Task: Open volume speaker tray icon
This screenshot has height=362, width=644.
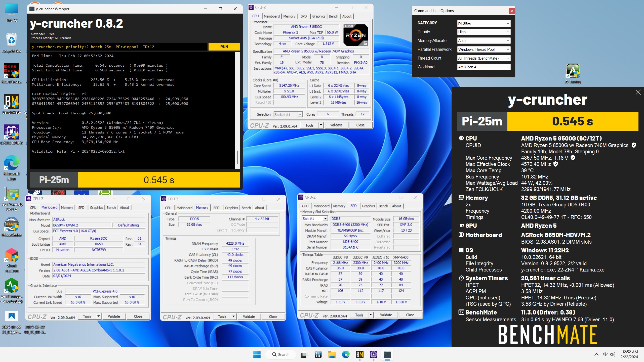Action: click(x=613, y=354)
